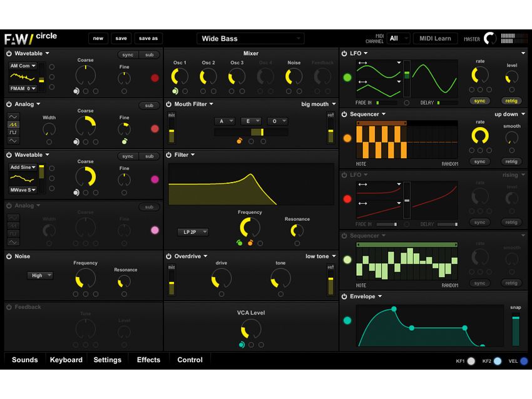532x399 pixels.
Task: Click the power icon on the Mouth Filter module
Action: tap(169, 104)
